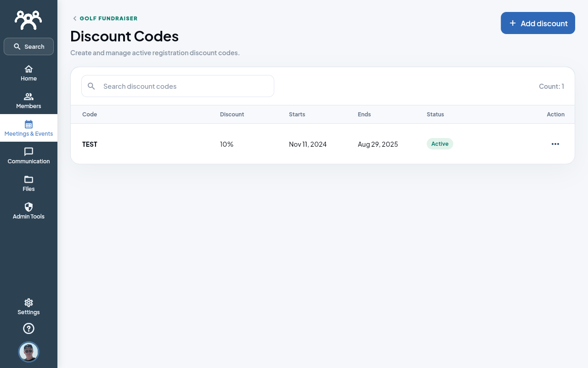Open Settings from the sidebar
Image resolution: width=588 pixels, height=368 pixels.
pyautogui.click(x=28, y=306)
